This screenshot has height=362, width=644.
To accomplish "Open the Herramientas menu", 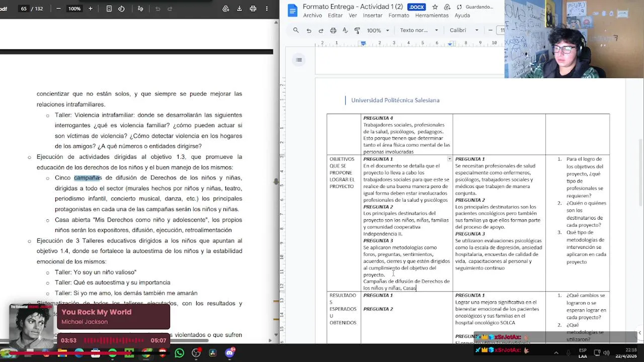I will point(432,16).
